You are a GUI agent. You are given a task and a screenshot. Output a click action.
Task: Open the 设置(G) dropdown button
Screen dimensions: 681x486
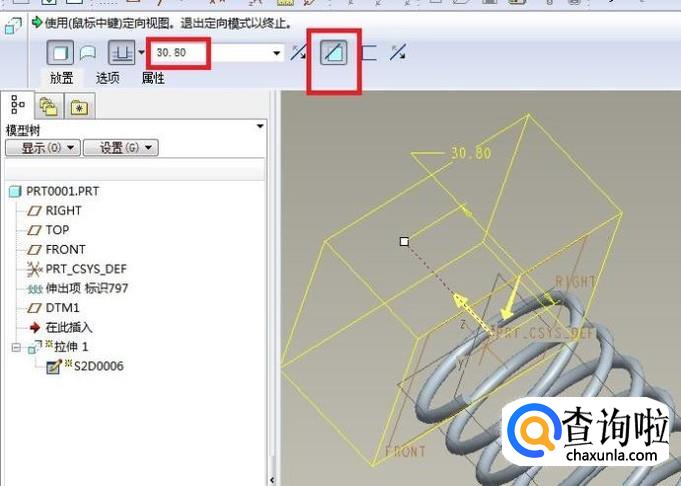pyautogui.click(x=121, y=148)
